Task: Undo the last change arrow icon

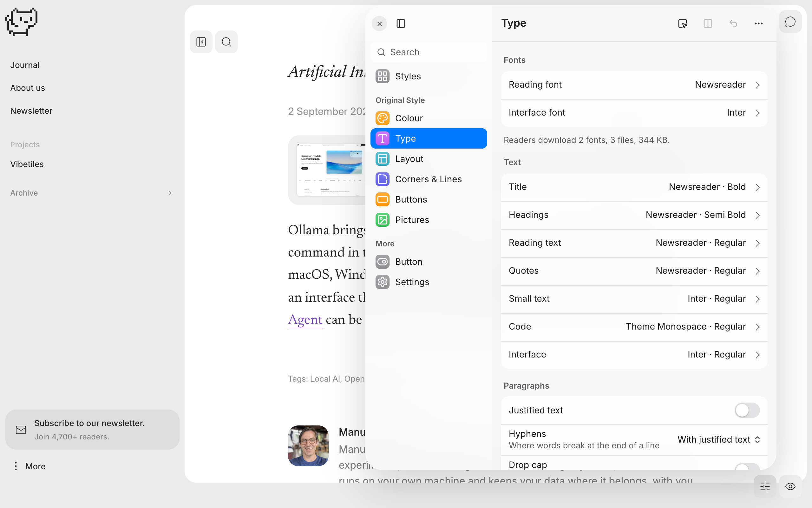Action: point(733,23)
